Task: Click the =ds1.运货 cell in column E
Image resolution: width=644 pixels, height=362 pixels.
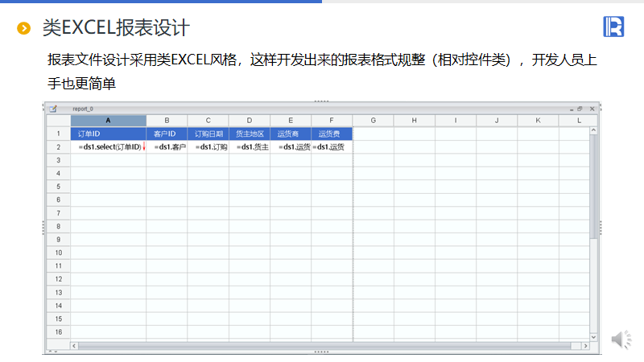Action: pyautogui.click(x=291, y=147)
